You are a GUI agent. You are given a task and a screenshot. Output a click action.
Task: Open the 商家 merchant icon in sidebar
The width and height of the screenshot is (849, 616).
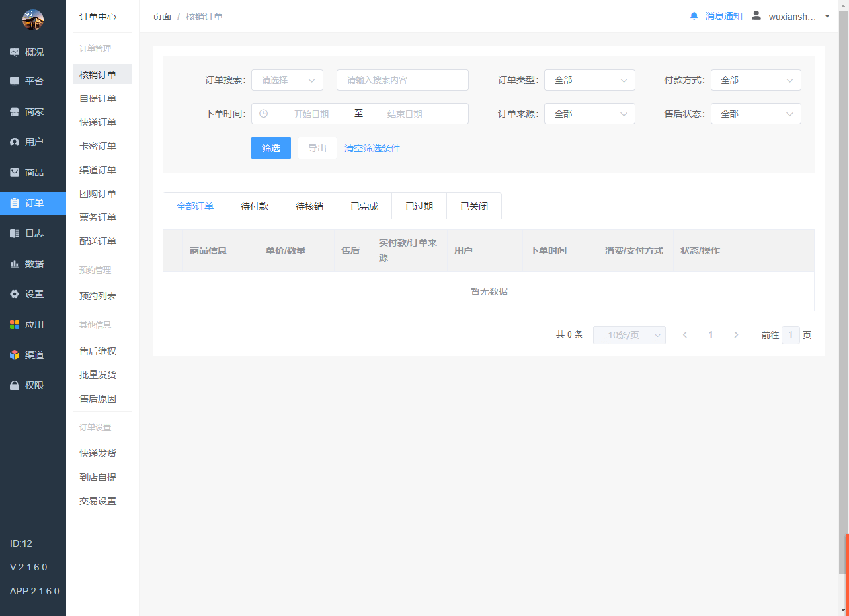tap(15, 112)
